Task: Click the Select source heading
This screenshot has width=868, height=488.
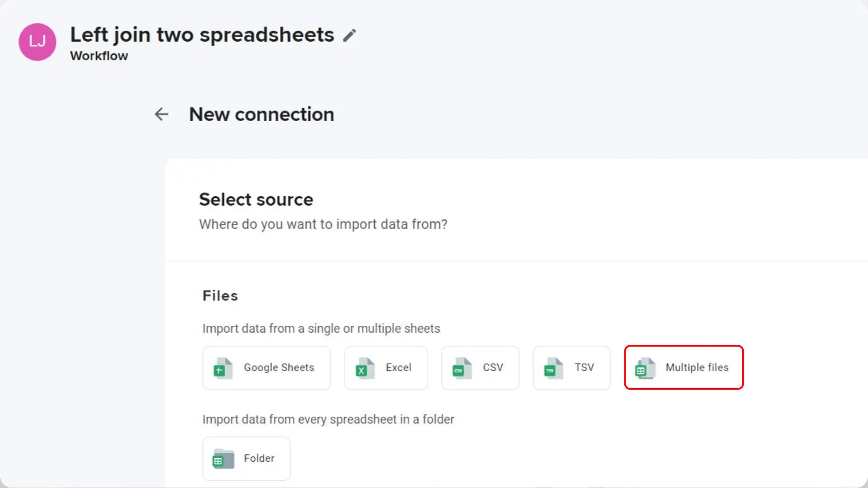Action: (x=256, y=199)
